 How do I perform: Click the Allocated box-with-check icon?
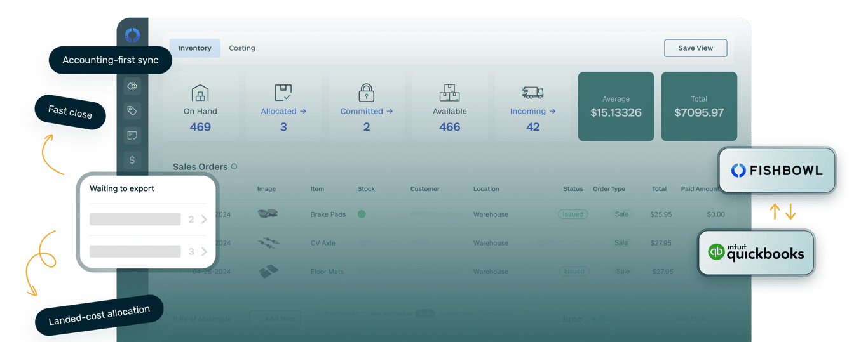[283, 93]
